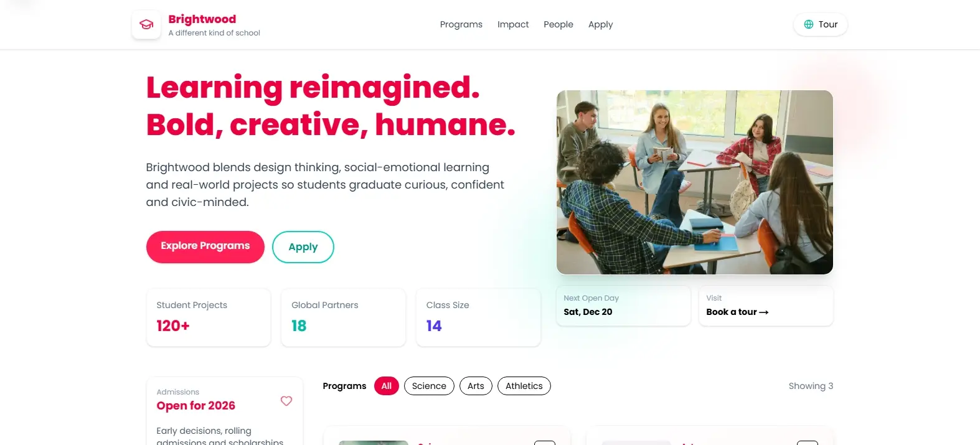This screenshot has width=980, height=445.
Task: Click the Global Partners 18 stat card
Action: 344,317
